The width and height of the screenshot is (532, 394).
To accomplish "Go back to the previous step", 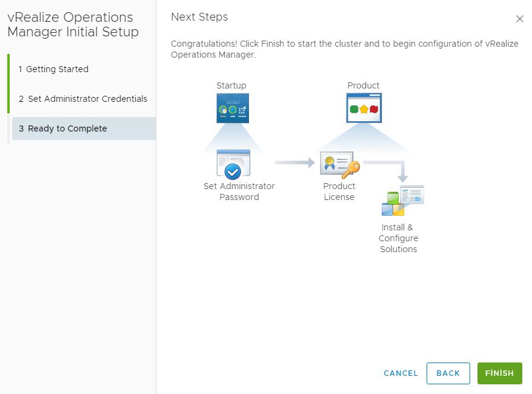I will click(x=448, y=373).
